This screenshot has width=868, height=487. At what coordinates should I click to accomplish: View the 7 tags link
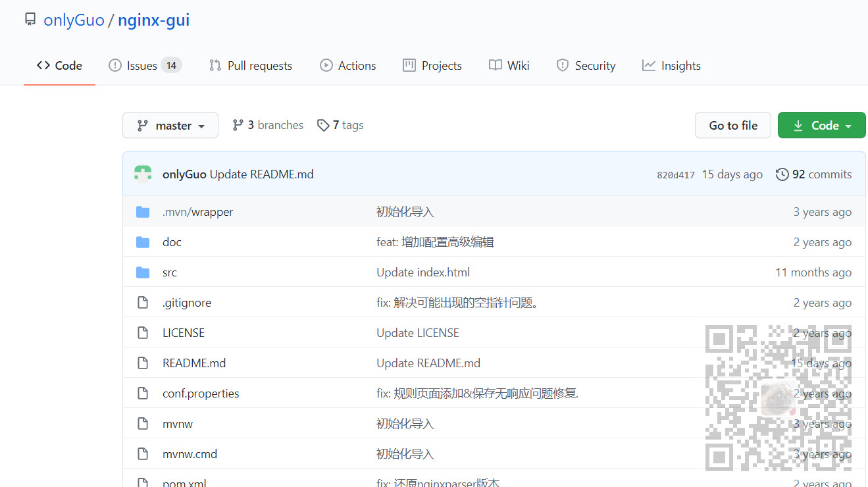click(x=340, y=125)
